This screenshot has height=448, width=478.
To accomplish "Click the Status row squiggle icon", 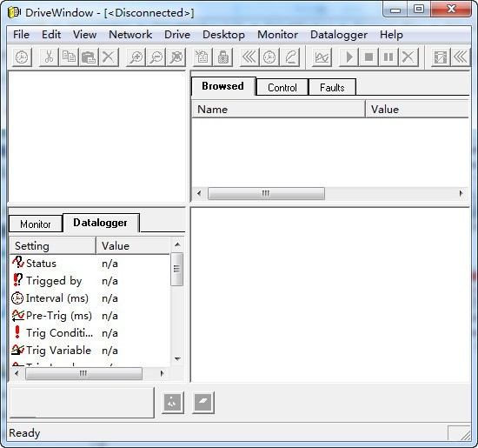I will coord(18,263).
